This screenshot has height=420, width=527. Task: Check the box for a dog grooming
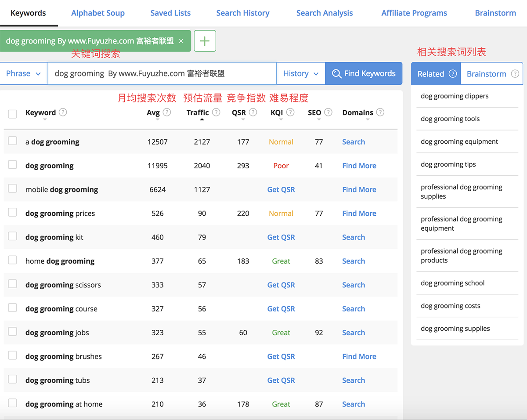(13, 141)
